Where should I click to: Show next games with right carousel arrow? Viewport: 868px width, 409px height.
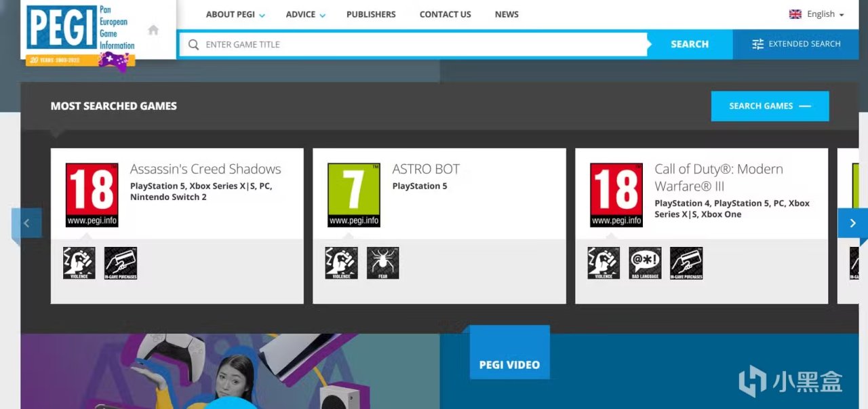[852, 222]
